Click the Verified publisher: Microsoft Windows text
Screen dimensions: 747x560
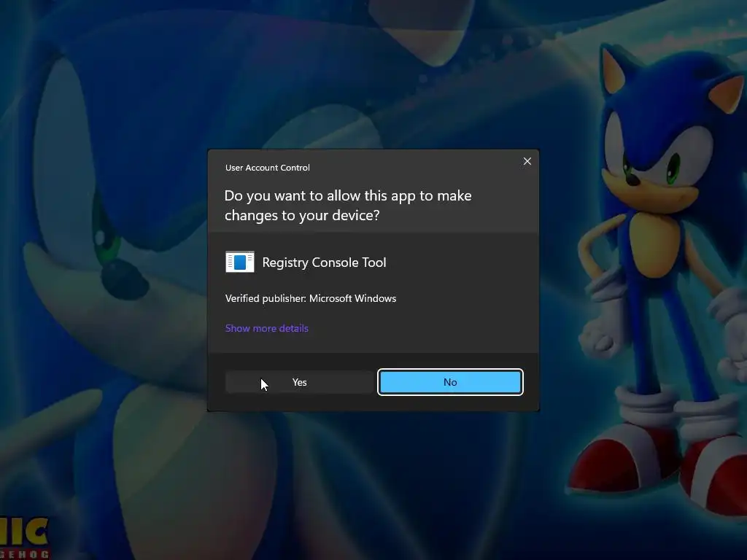point(311,298)
